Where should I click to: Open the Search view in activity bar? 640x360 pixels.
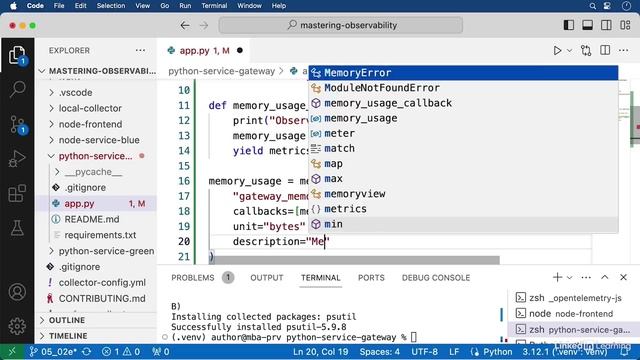pos(17,89)
